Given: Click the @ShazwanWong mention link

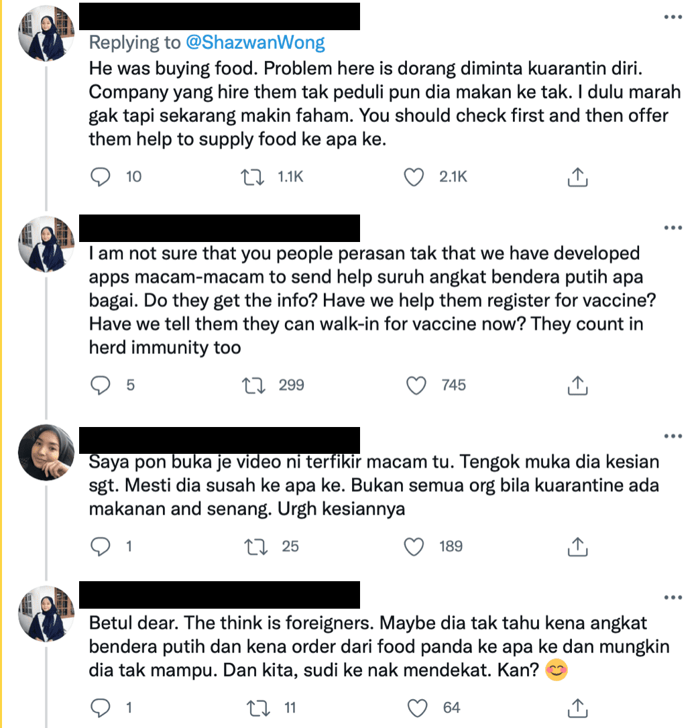Looking at the screenshot, I should coord(253,43).
